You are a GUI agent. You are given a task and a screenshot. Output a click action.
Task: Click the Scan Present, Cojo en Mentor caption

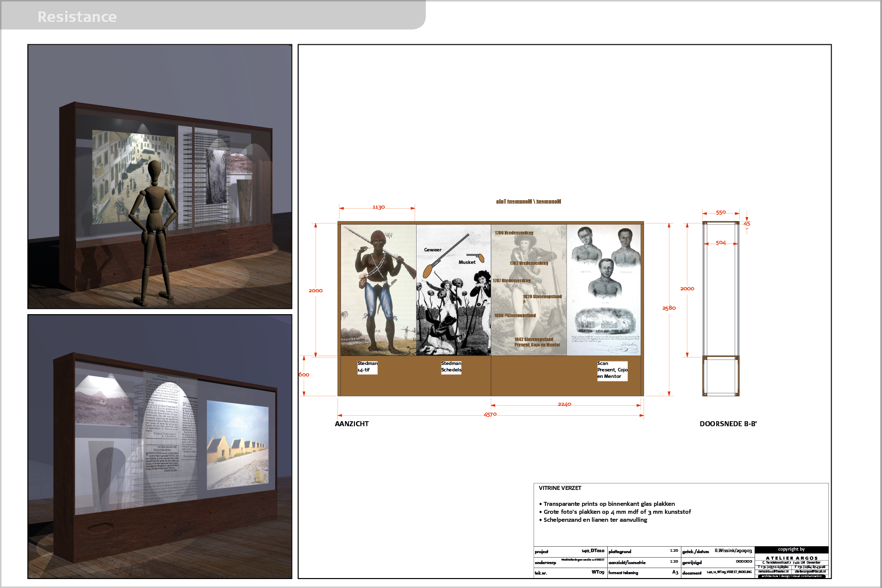click(x=612, y=370)
